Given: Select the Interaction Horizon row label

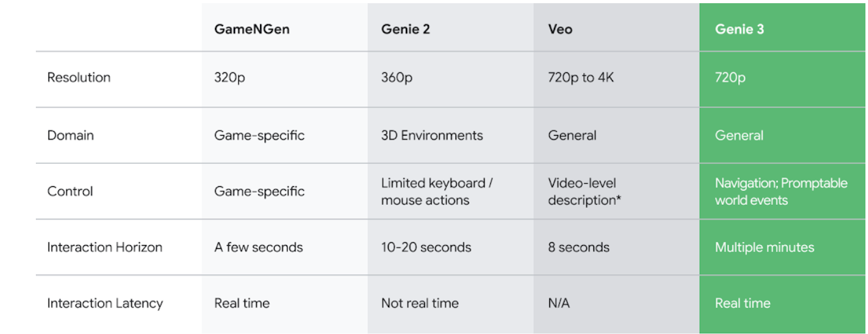Looking at the screenshot, I should click(104, 248).
